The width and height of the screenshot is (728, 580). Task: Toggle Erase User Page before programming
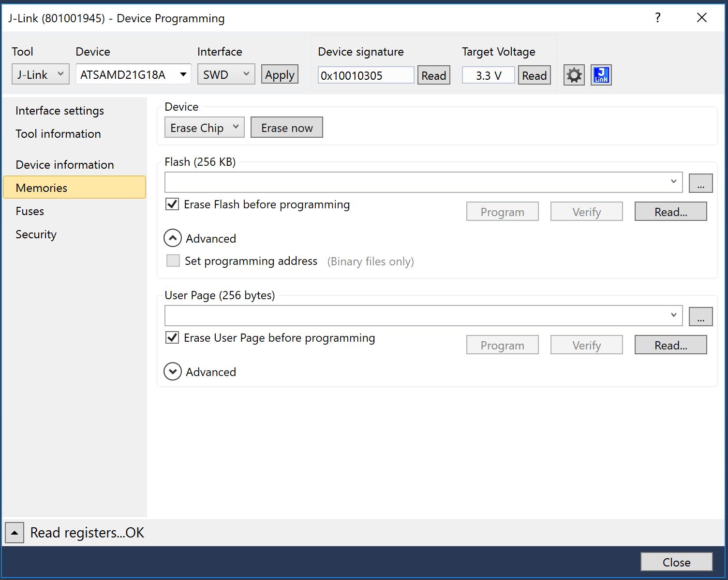172,337
